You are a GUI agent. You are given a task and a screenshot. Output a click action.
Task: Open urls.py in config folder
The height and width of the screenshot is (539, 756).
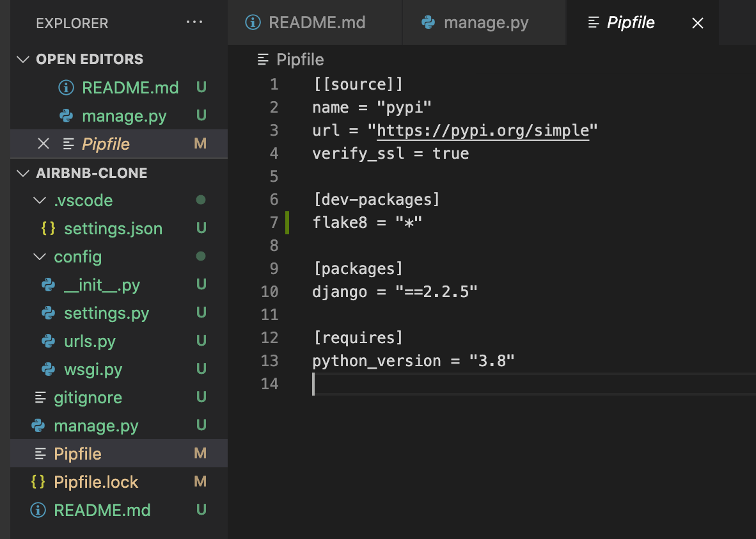pos(118,341)
